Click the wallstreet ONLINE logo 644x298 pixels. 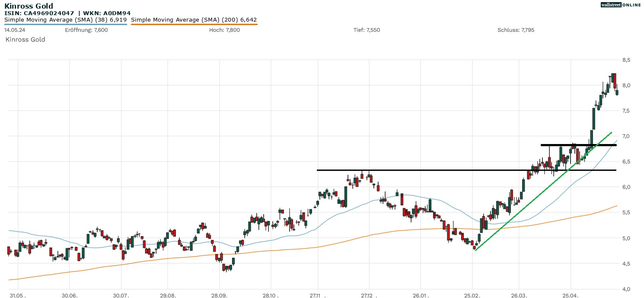621,5
